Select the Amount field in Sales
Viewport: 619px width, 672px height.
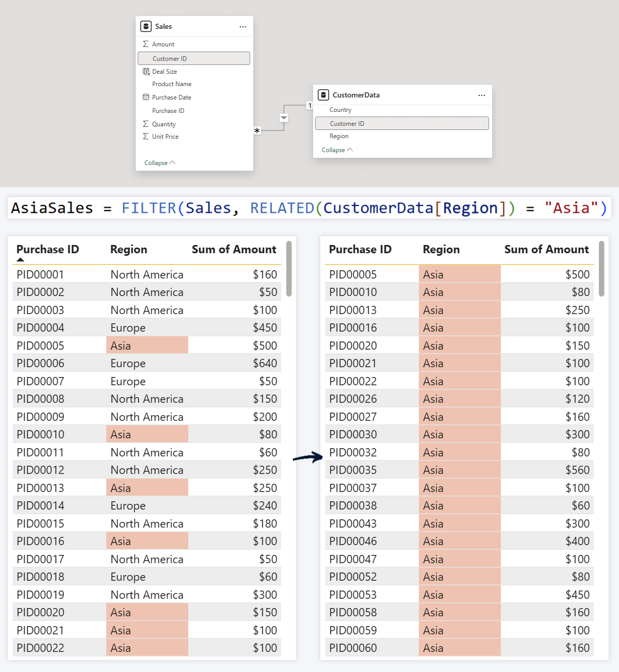pos(163,44)
